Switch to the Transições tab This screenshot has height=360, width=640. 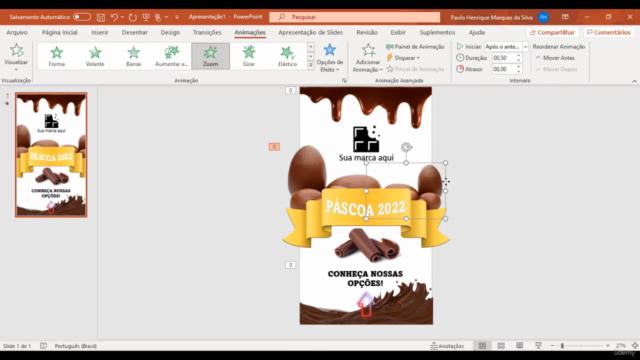pos(207,32)
